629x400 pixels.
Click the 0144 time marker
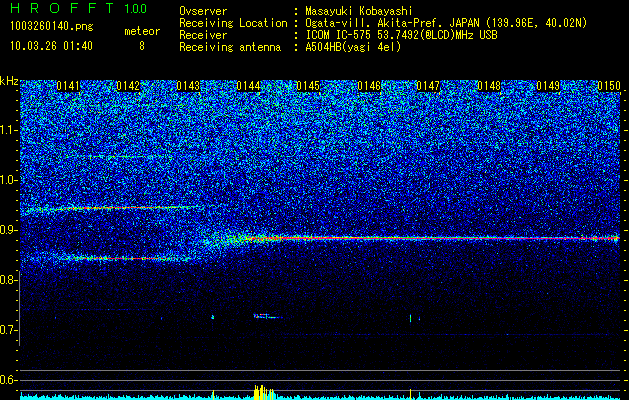click(x=248, y=86)
